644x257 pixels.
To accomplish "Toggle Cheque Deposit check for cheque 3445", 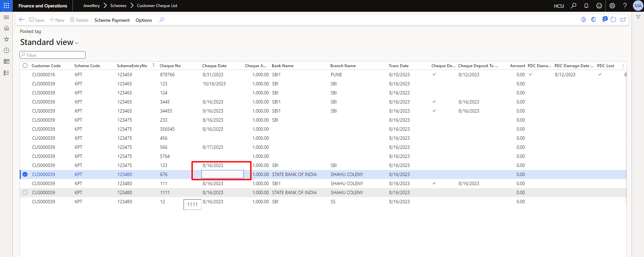I will (x=434, y=102).
